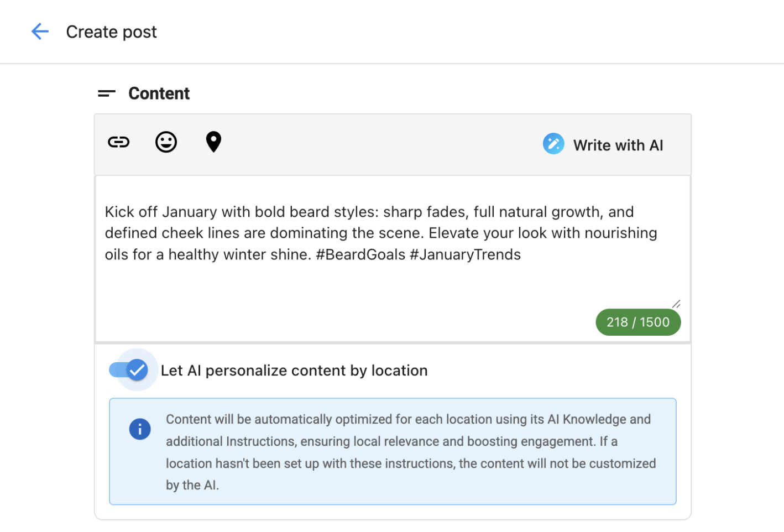
Task: Go back using the left arrow
Action: (x=40, y=32)
